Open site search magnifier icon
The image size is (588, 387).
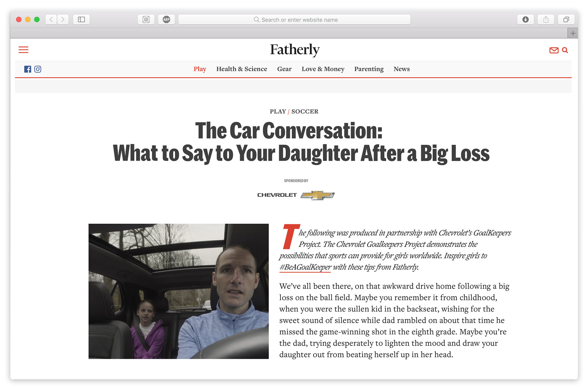point(565,50)
